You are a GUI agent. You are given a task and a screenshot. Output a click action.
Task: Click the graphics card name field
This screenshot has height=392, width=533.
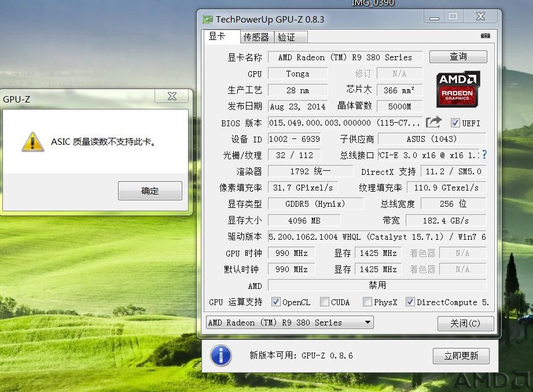[345, 57]
